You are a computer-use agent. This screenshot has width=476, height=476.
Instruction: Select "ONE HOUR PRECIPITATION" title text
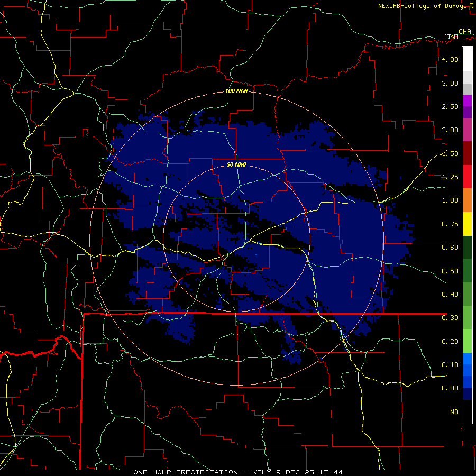[x=186, y=472]
